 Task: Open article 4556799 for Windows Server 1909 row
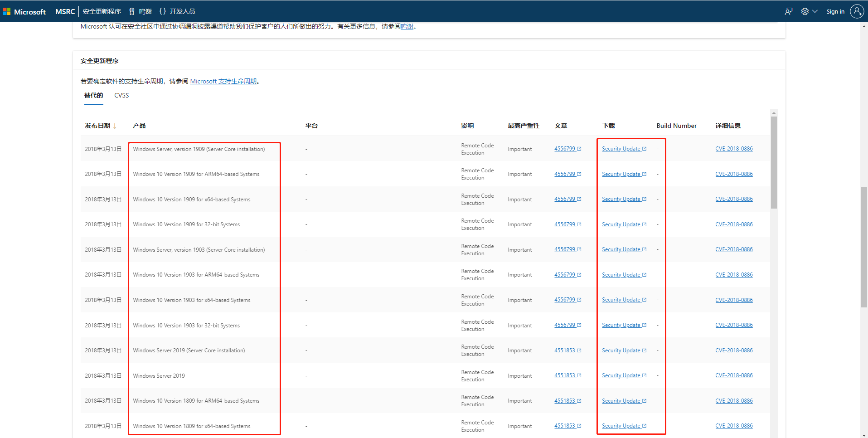(x=567, y=149)
